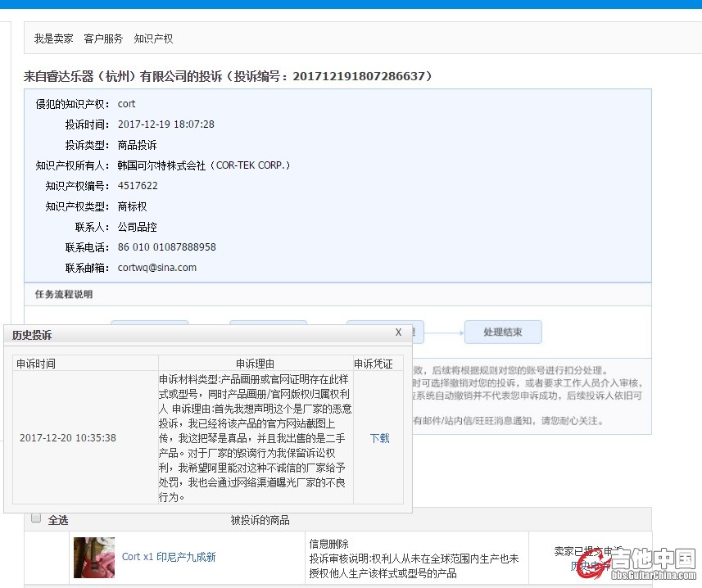
Task: Select the appeal time 2017-12-20 10:35:38
Action: pos(68,437)
